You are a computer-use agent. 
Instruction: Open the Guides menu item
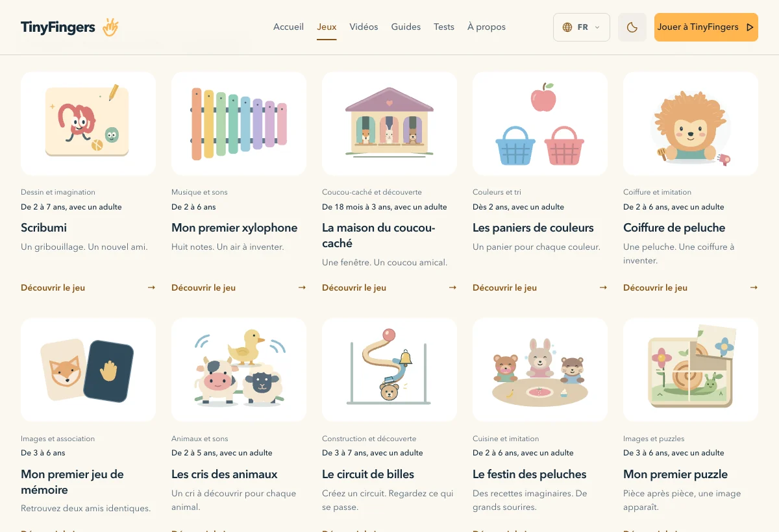pos(406,27)
